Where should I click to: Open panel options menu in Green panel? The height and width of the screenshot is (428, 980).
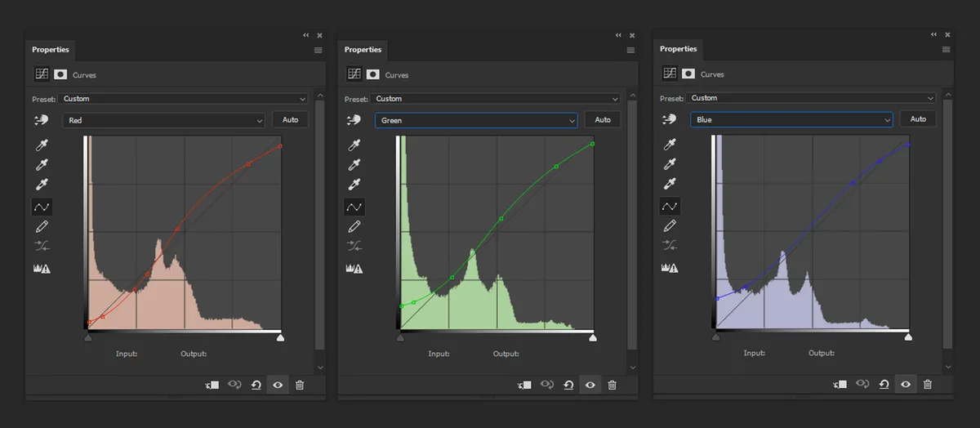631,51
